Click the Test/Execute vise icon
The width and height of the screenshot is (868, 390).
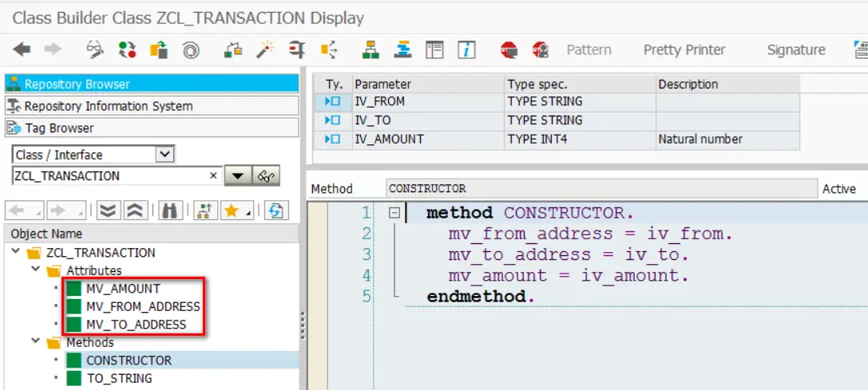297,49
